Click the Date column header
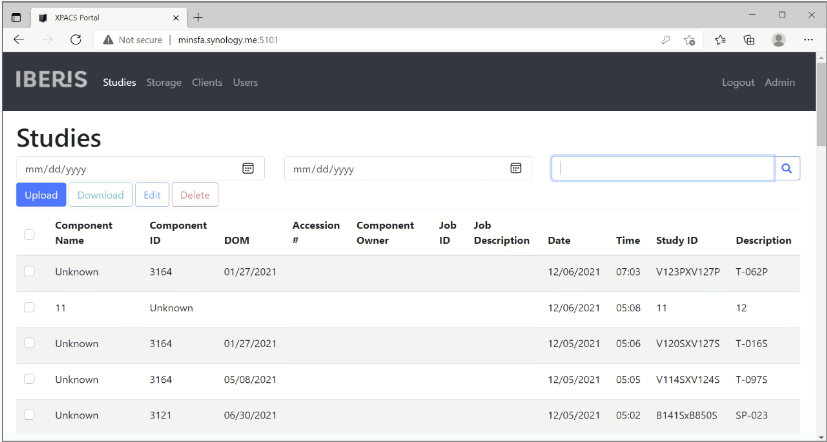Image resolution: width=827 pixels, height=442 pixels. pos(559,241)
